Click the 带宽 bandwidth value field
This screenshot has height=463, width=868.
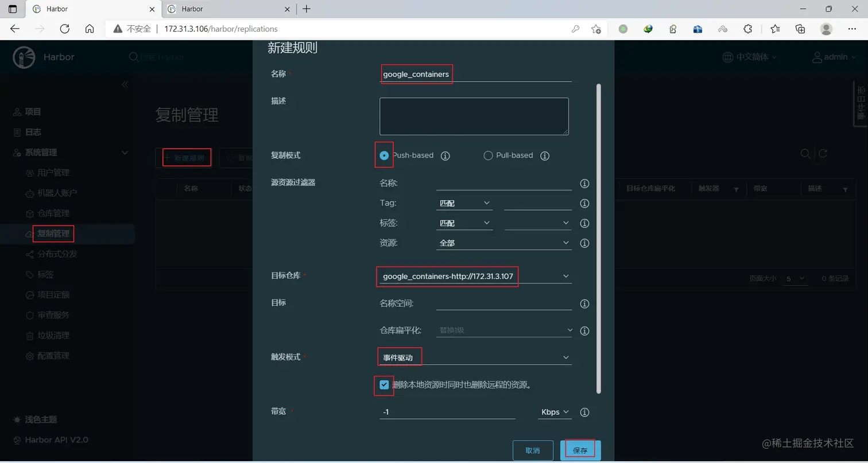(447, 412)
